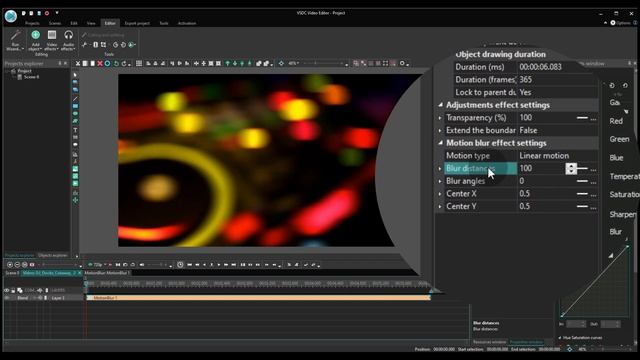
Task: Click the left reset arrow icon above Red
Action: pyautogui.click(x=612, y=85)
